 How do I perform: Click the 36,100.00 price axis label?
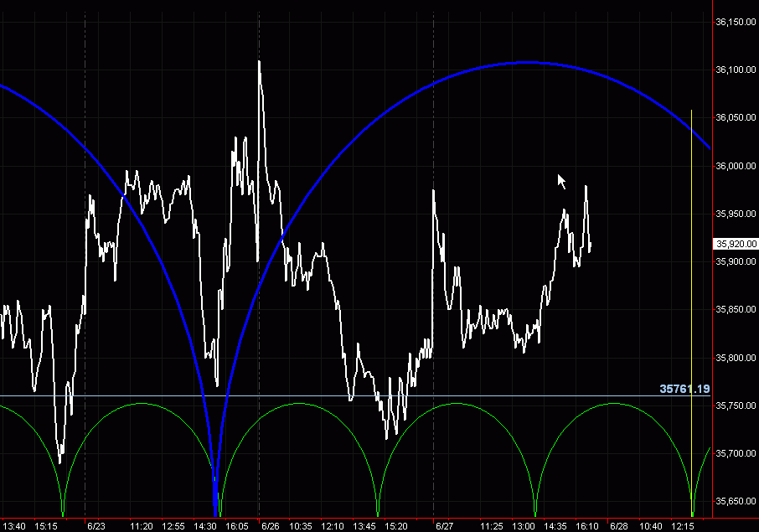(x=736, y=70)
